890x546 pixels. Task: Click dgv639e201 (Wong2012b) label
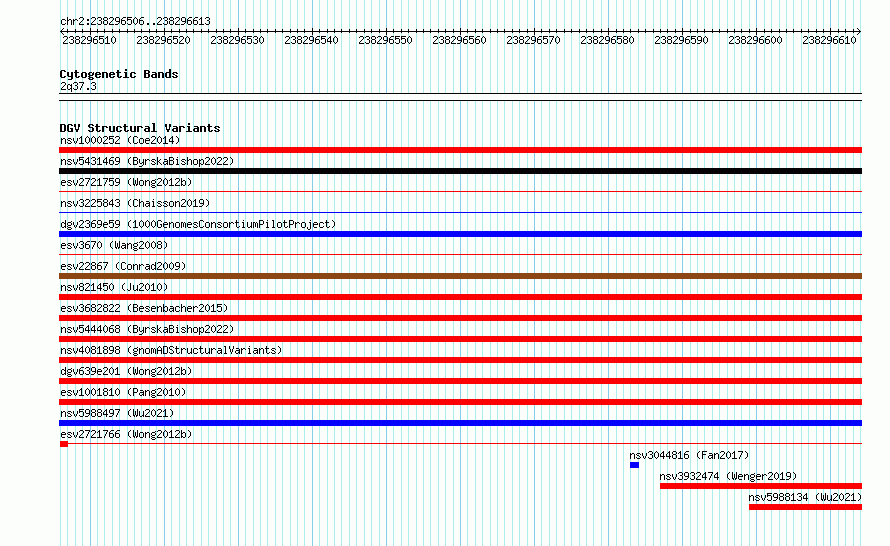126,371
